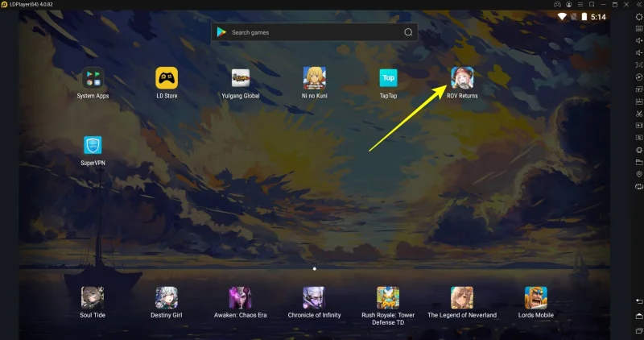Launch the Ni no Kuni game
The image size is (644, 340).
[315, 77]
